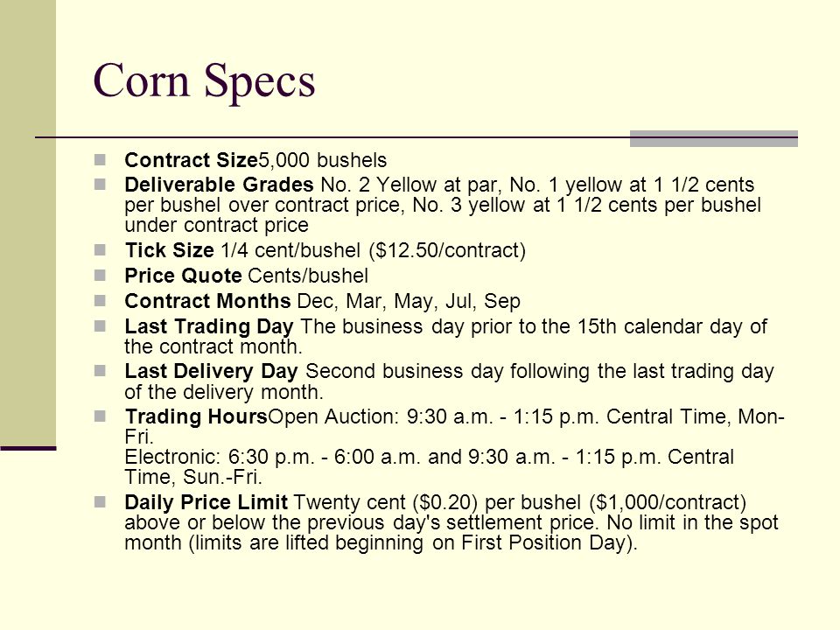Image resolution: width=840 pixels, height=630 pixels.
Task: Click the bullet beside Trading Hours
Action: tap(100, 416)
